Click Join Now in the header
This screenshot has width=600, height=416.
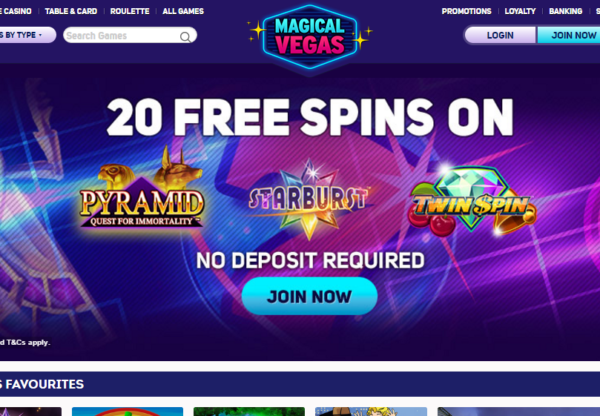pyautogui.click(x=569, y=35)
